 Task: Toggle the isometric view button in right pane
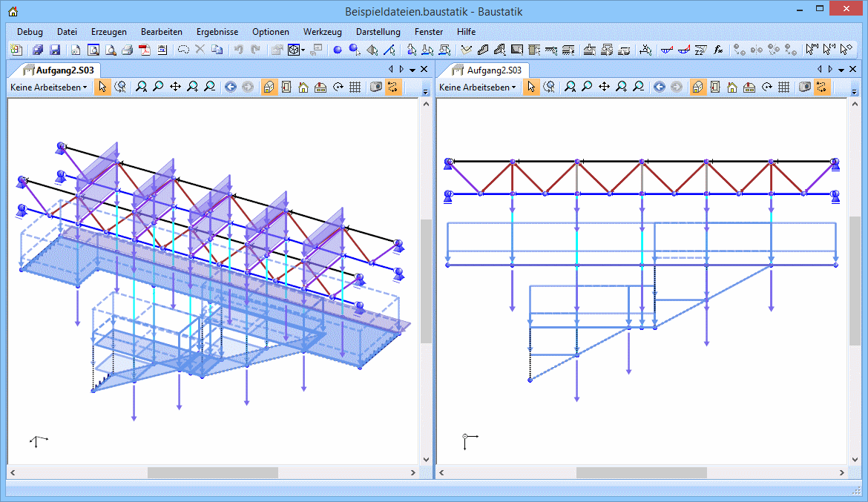point(698,87)
